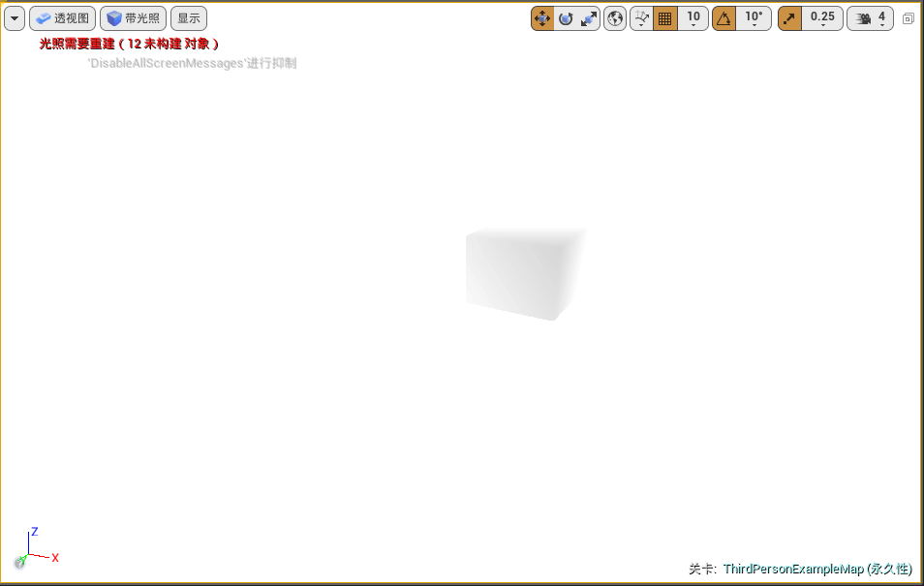Screen dimensions: 924x586
Task: Open the 显示 show flags menu
Action: click(189, 18)
